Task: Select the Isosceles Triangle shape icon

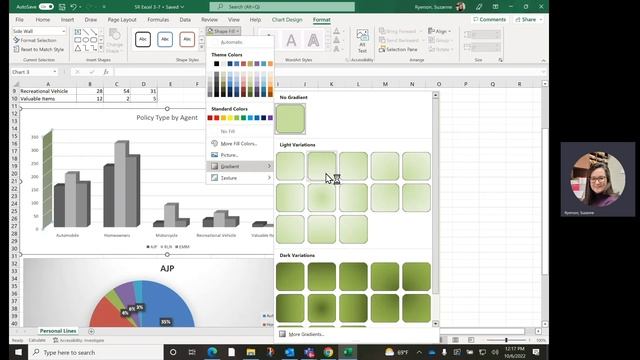Action: point(78,48)
